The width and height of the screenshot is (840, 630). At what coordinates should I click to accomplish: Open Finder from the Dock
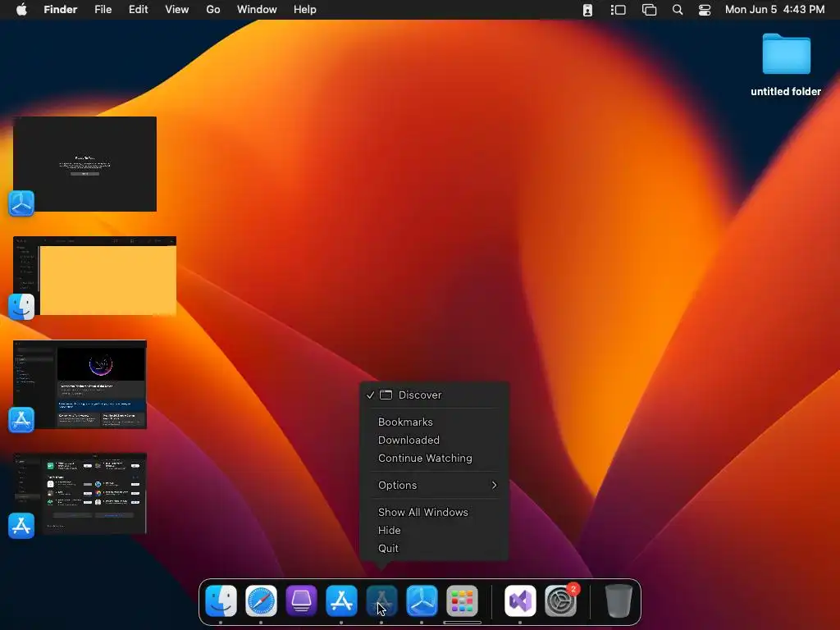pos(221,600)
